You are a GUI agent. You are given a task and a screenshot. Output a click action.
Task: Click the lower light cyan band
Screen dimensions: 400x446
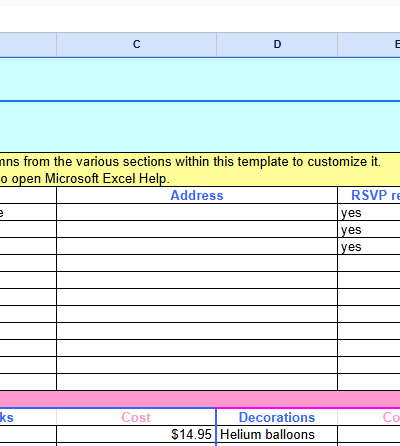click(x=200, y=127)
